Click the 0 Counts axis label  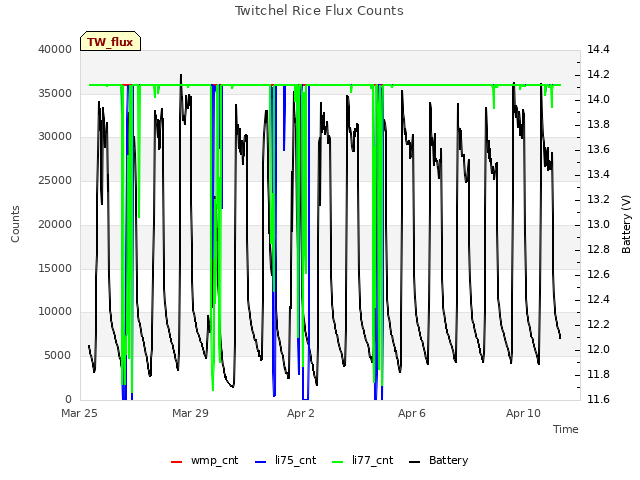69,399
